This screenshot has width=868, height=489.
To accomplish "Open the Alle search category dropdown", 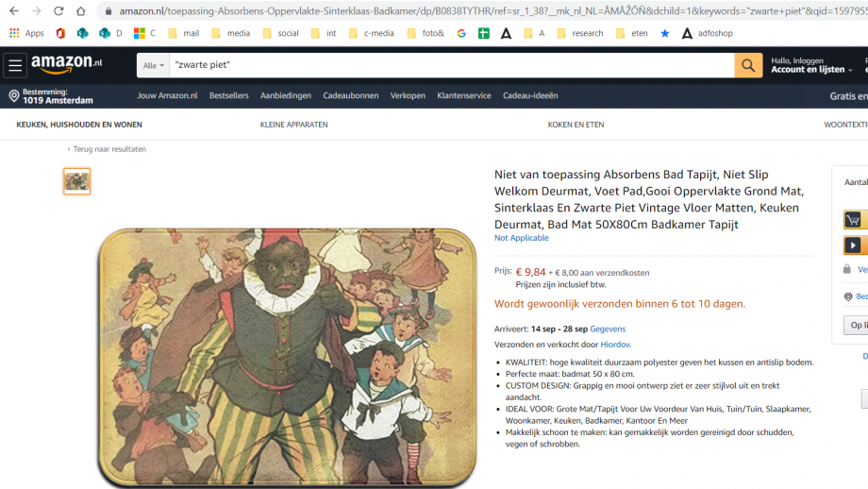I will tap(154, 65).
